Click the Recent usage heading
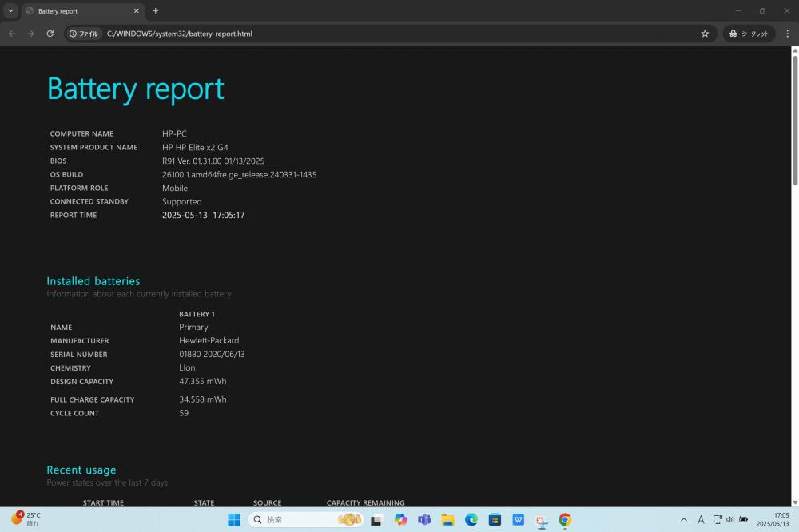Viewport: 799px width, 532px height. (81, 470)
